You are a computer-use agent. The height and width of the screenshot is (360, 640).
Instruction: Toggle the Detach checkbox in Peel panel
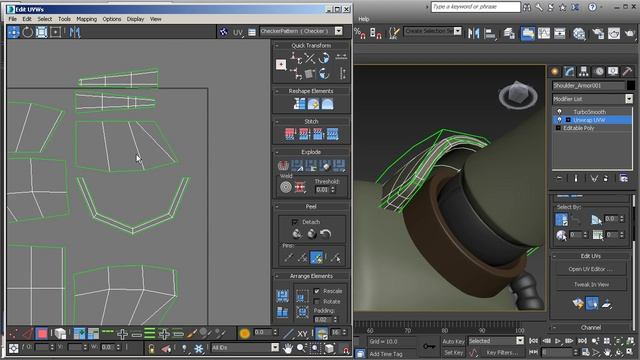tap(295, 222)
